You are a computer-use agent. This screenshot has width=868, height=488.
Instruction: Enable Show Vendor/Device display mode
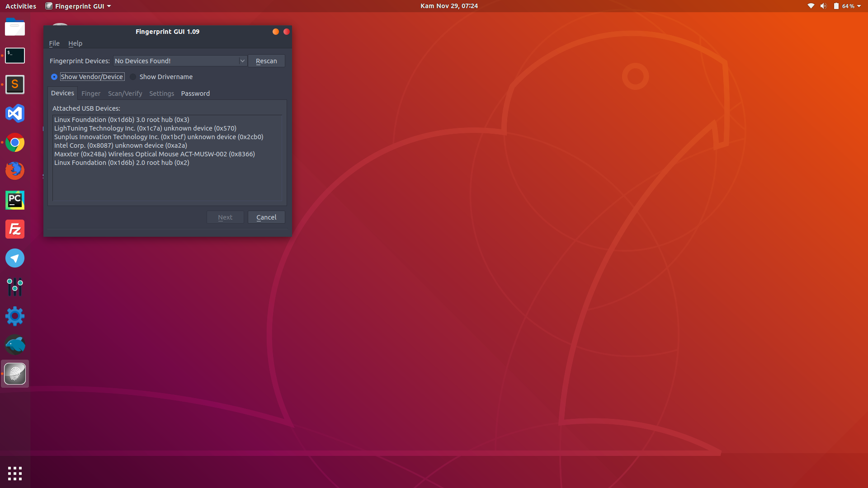[54, 76]
